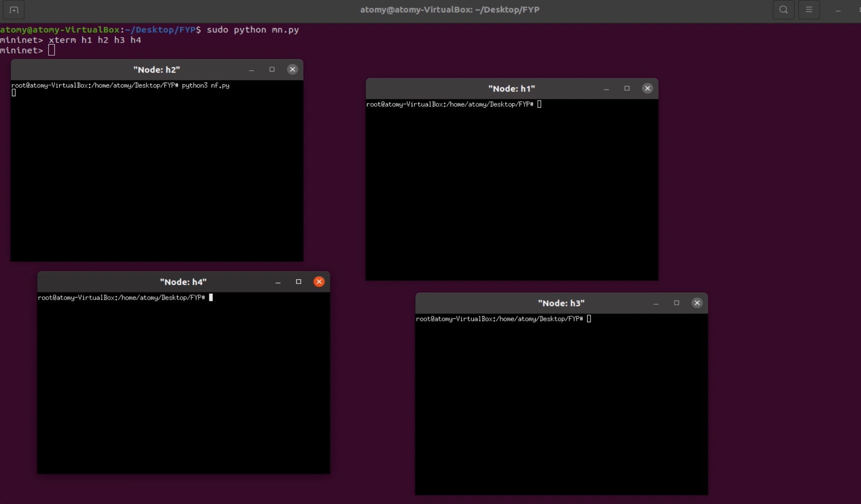861x504 pixels.
Task: Minimize the Node h2 xterm window
Action: tap(252, 70)
